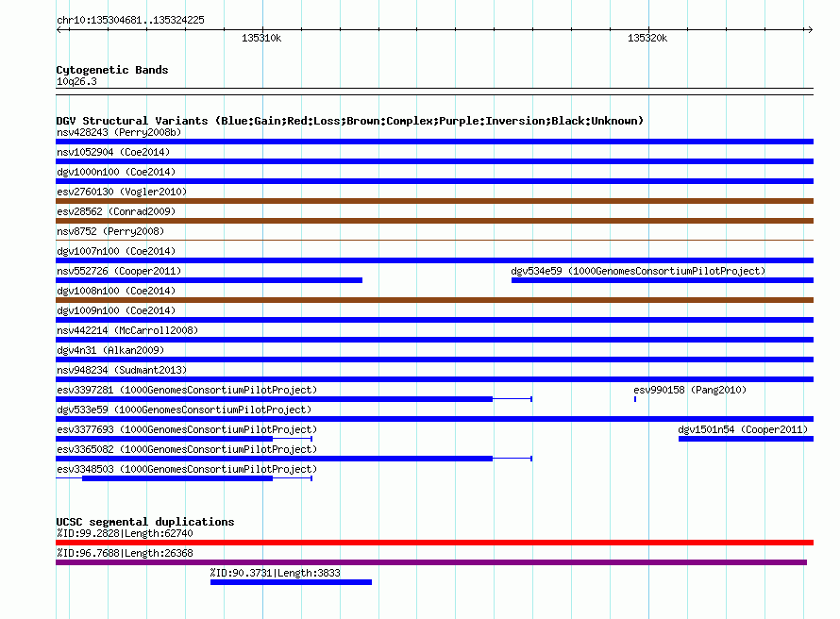This screenshot has height=619, width=840.
Task: Open the DGV Structural Variants track title
Action: coord(350,121)
